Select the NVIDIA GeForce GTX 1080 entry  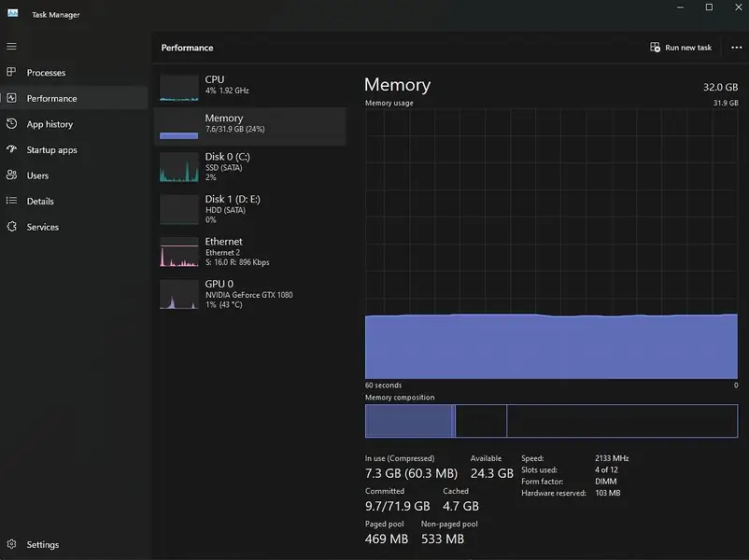coord(250,294)
